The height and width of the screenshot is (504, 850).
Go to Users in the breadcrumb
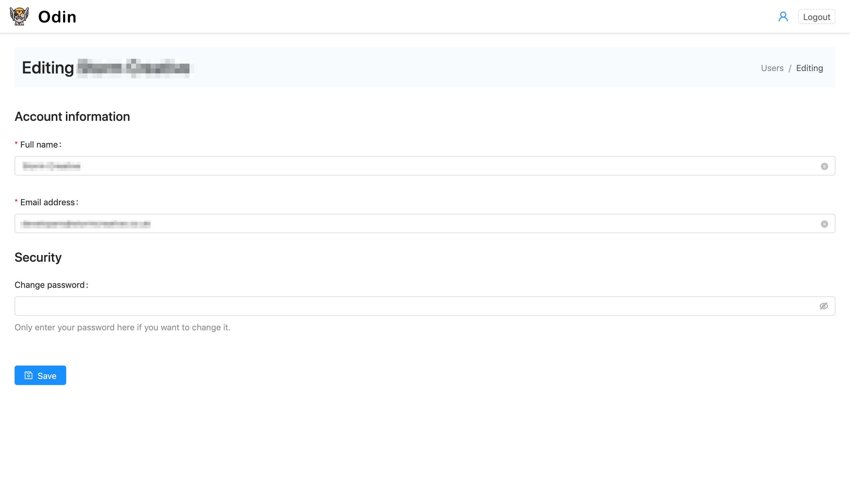point(772,68)
